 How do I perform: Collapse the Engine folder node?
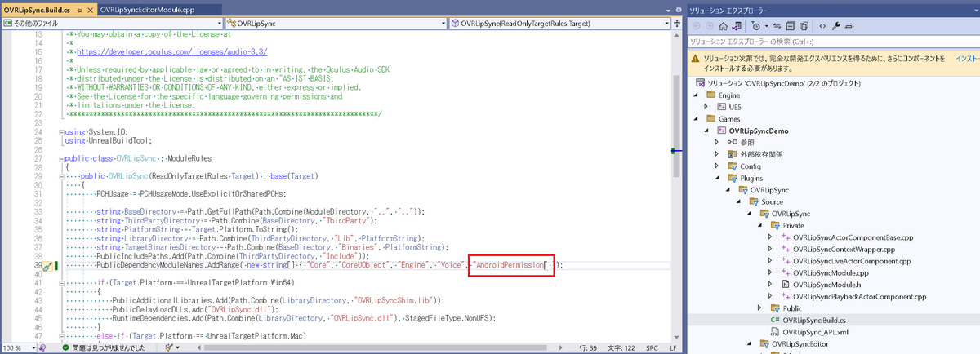click(697, 95)
